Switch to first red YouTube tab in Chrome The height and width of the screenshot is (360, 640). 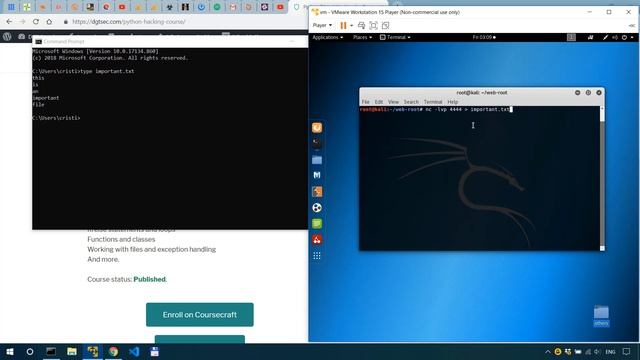point(122,7)
